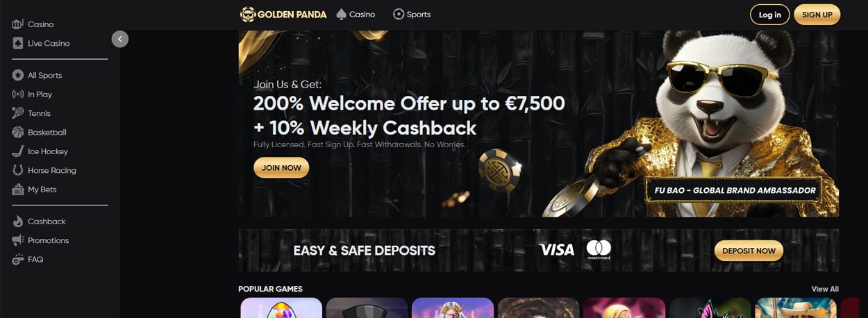Open Promotions megaphone item
The image size is (868, 318).
coord(40,240)
